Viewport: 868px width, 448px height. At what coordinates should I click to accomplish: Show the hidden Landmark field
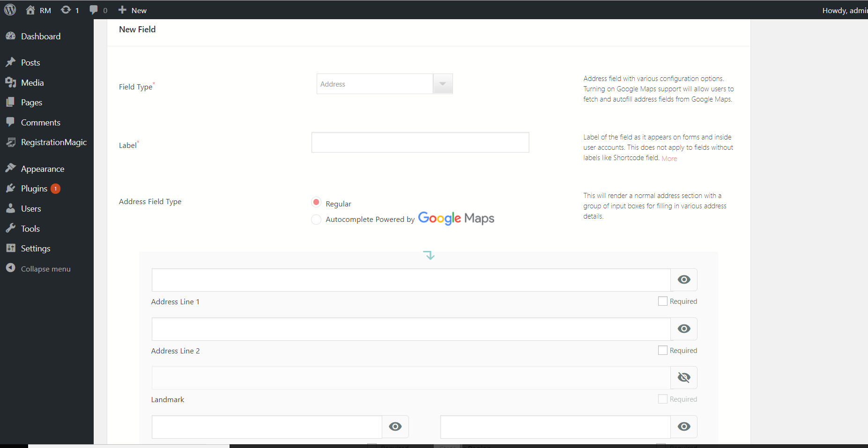point(684,377)
